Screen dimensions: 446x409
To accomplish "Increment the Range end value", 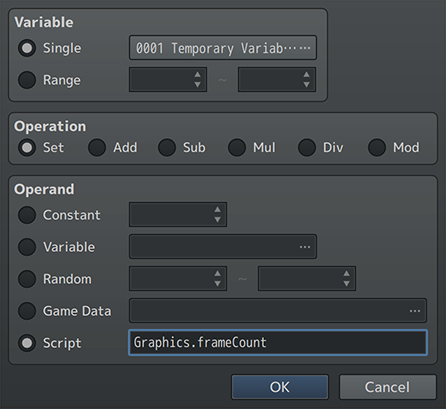I will point(306,74).
